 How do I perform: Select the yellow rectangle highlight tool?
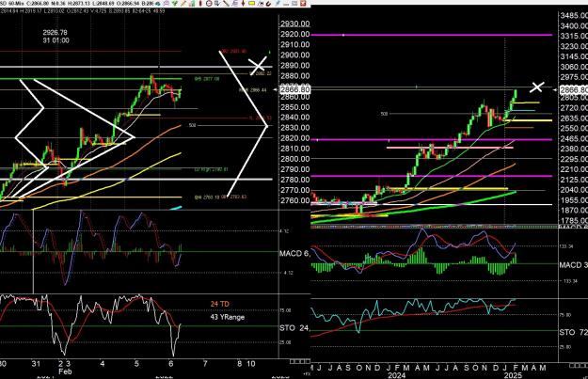click(x=251, y=4)
